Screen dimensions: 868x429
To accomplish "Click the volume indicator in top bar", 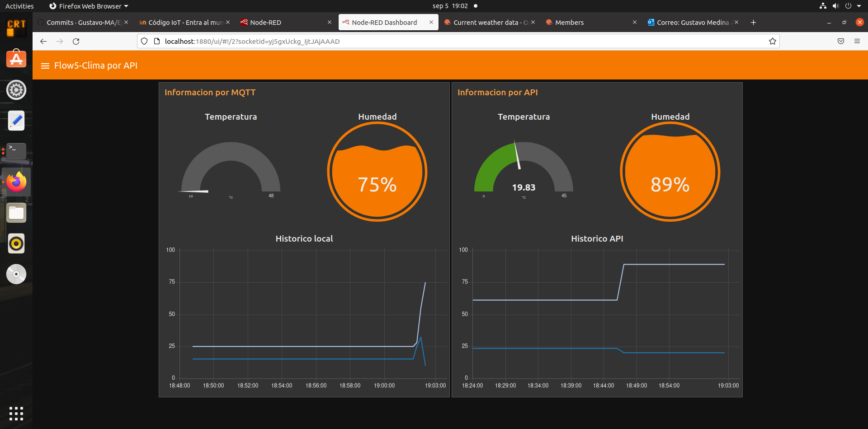I will pyautogui.click(x=835, y=6).
